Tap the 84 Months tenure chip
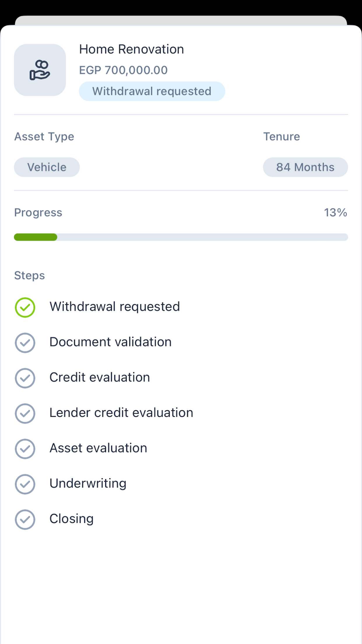Image resolution: width=362 pixels, height=644 pixels. click(305, 167)
